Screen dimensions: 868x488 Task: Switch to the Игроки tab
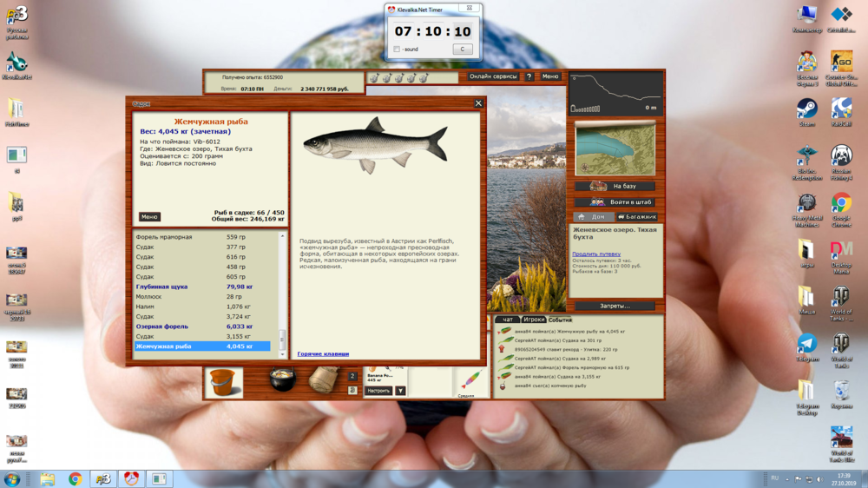coord(534,320)
